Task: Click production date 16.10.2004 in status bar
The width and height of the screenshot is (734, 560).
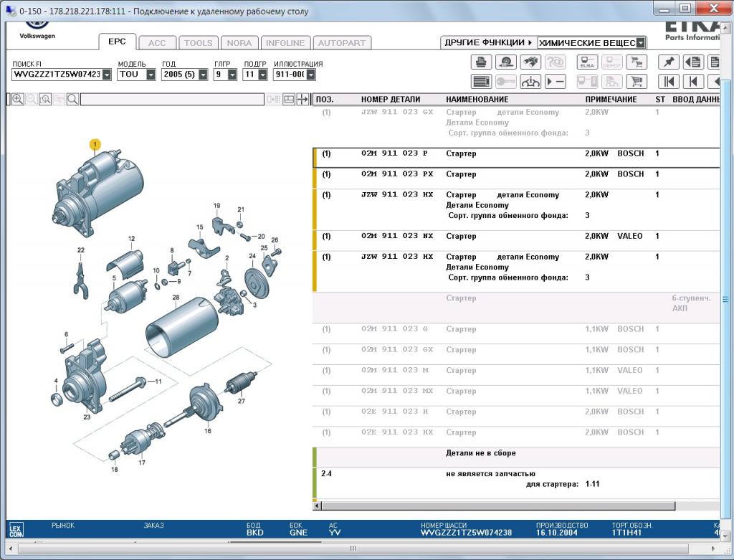Action: coord(556,533)
